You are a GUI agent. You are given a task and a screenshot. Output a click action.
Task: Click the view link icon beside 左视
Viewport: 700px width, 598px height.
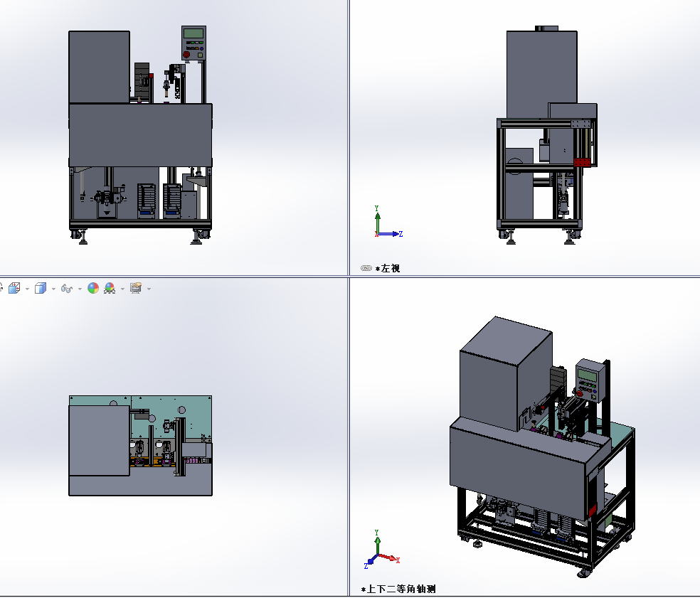(x=366, y=268)
